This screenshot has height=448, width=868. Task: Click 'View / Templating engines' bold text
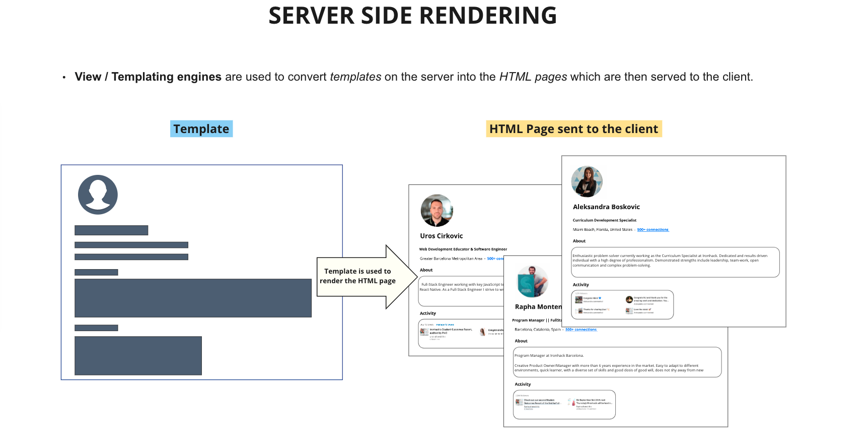coord(148,77)
